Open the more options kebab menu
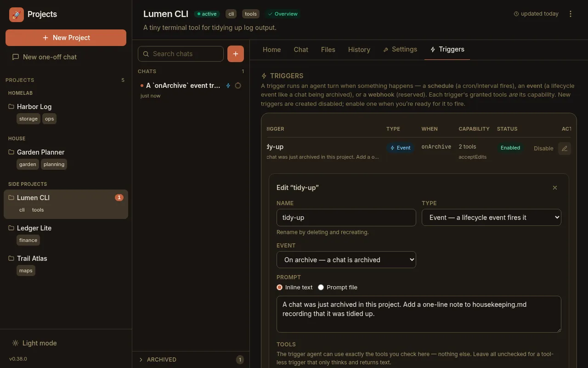Image resolution: width=588 pixels, height=368 pixels. pyautogui.click(x=571, y=14)
